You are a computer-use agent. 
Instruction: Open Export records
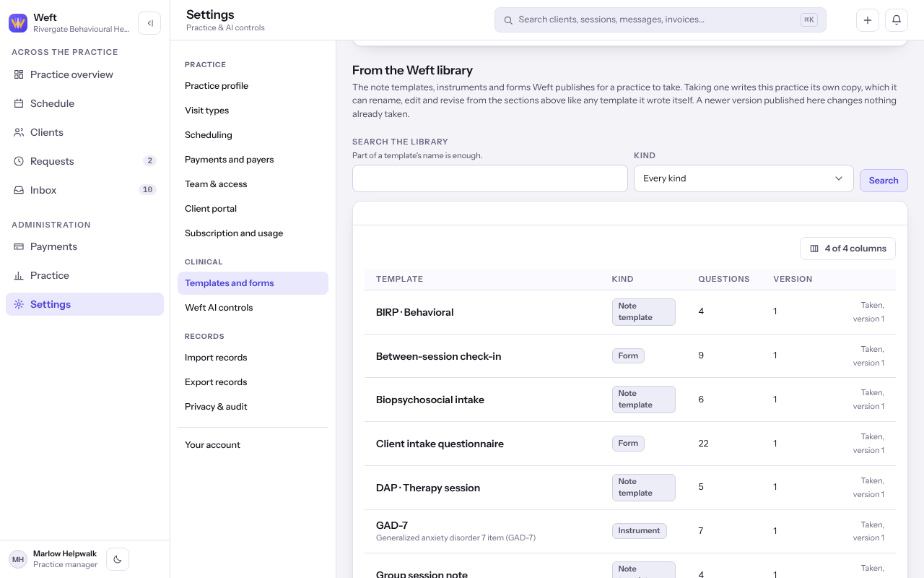[x=253, y=382]
